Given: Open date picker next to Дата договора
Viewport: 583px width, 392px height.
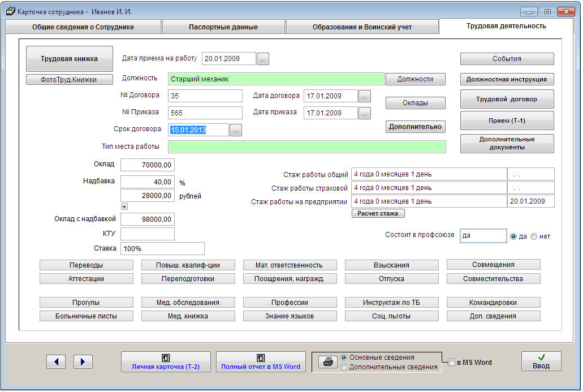Looking at the screenshot, I should point(365,96).
